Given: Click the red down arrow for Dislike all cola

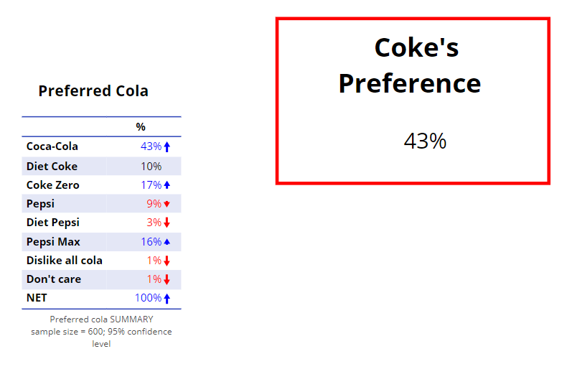Looking at the screenshot, I should tap(167, 261).
